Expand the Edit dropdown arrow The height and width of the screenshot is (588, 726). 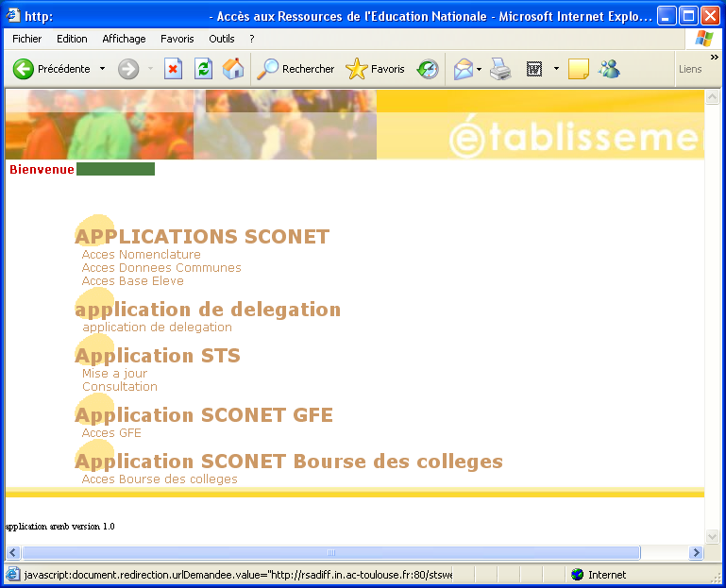point(557,69)
